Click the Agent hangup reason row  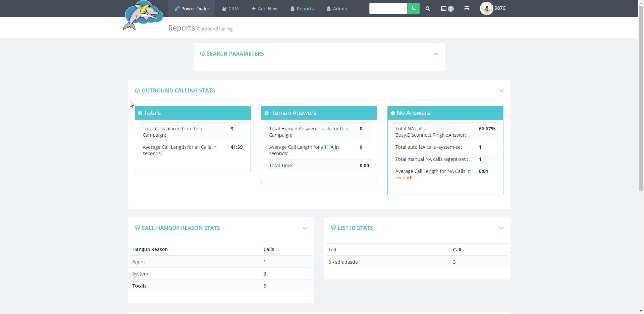tap(221, 262)
